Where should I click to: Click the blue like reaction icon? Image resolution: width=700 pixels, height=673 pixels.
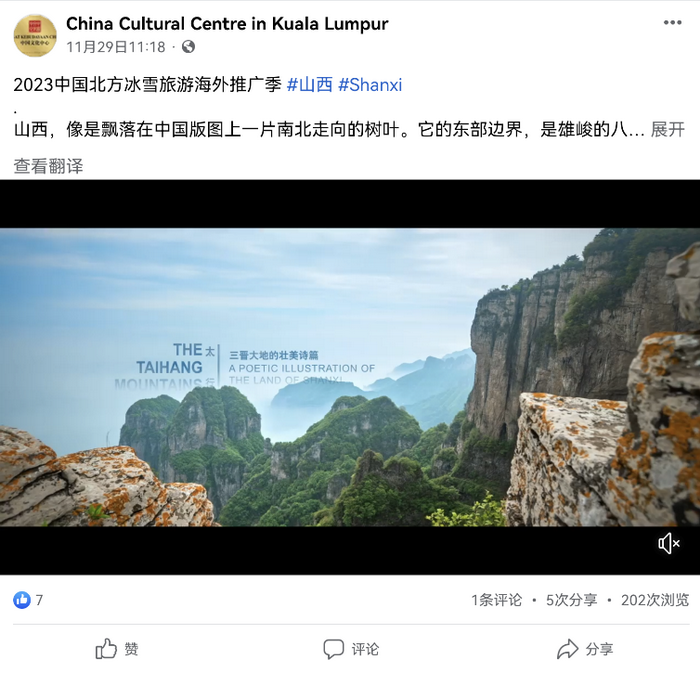[22, 600]
